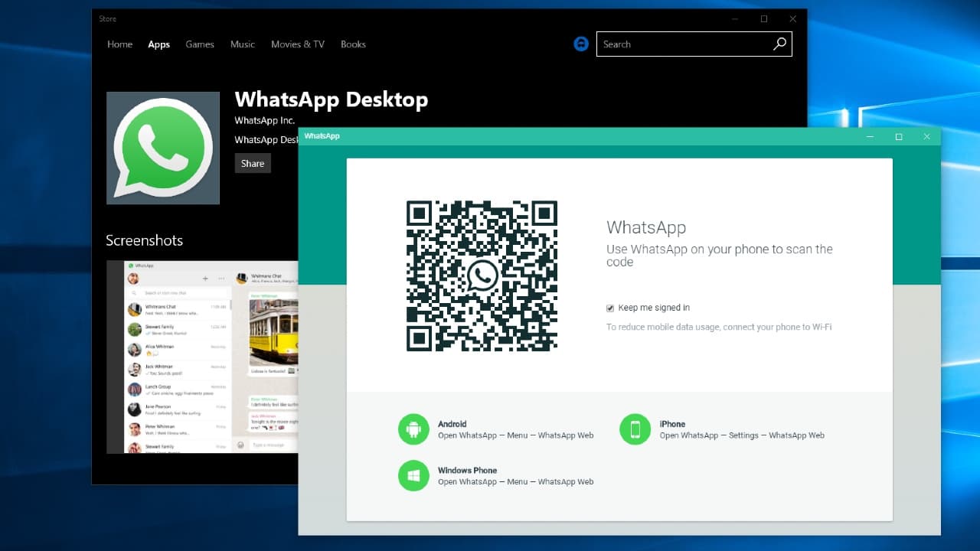Click the Android icon in setup instructions
The height and width of the screenshot is (551, 980).
click(413, 429)
